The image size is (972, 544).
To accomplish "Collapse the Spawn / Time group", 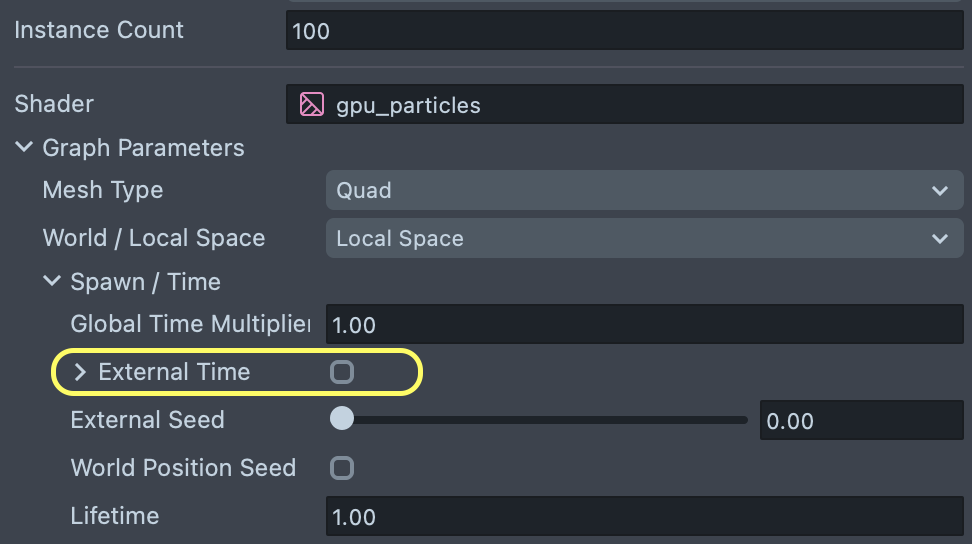I will (52, 282).
